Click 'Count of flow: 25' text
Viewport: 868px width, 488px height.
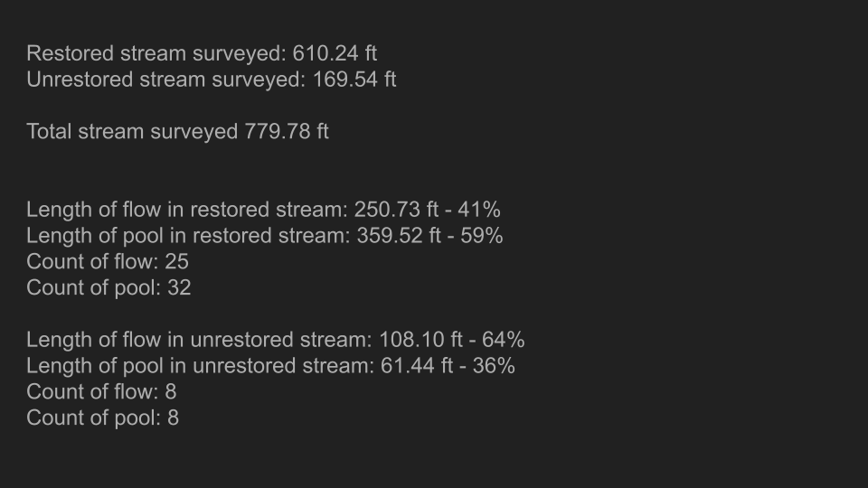pyautogui.click(x=108, y=262)
